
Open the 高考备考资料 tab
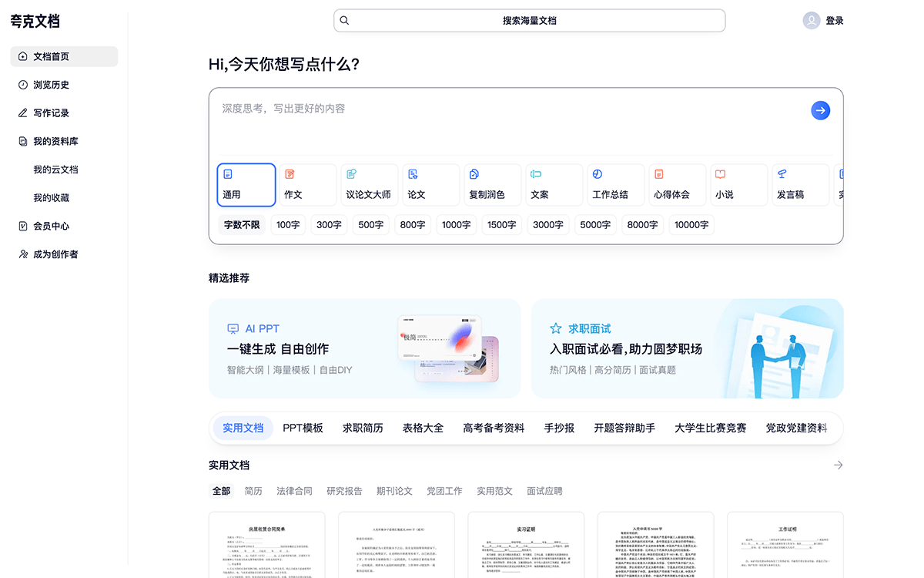(x=493, y=428)
